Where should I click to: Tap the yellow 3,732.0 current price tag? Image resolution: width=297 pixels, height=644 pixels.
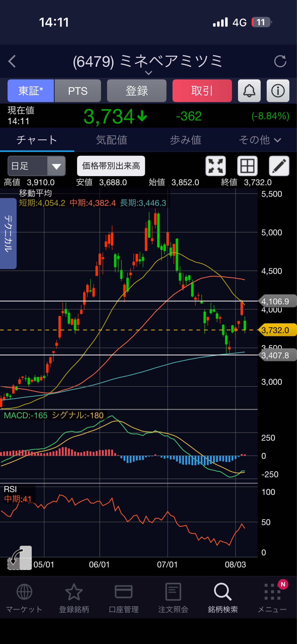point(278,330)
